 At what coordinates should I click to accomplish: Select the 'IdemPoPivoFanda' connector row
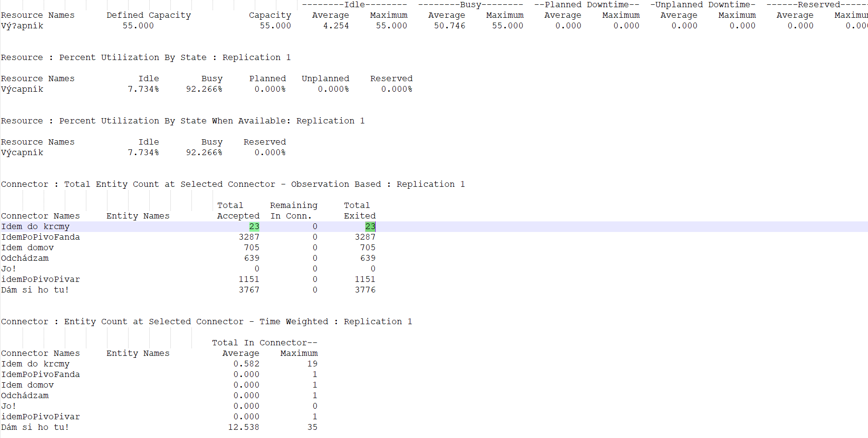tap(41, 237)
